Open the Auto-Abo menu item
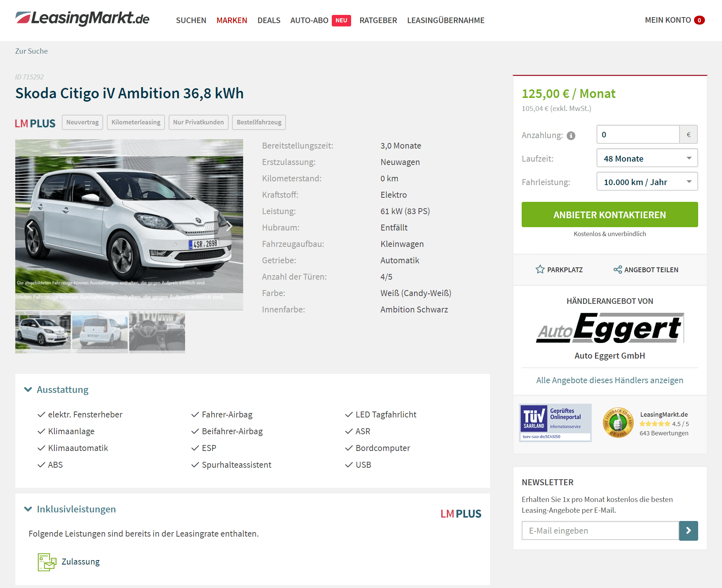722x588 pixels. [x=309, y=20]
